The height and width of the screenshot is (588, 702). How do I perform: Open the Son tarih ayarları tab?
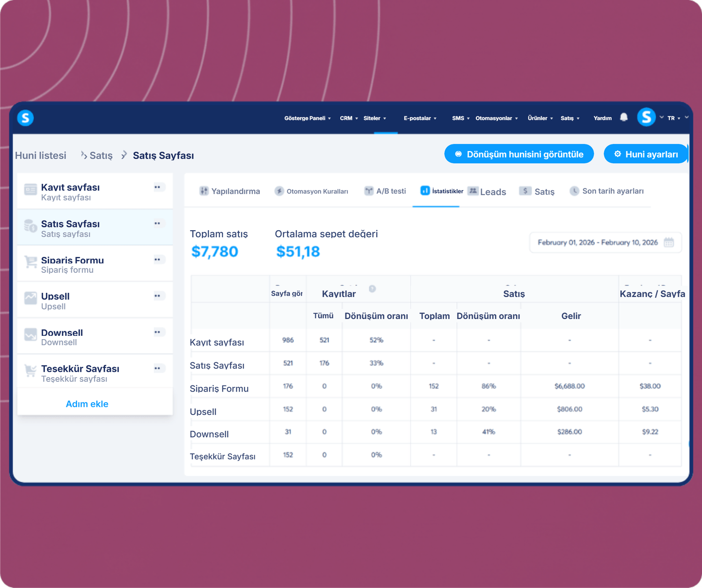tap(607, 191)
